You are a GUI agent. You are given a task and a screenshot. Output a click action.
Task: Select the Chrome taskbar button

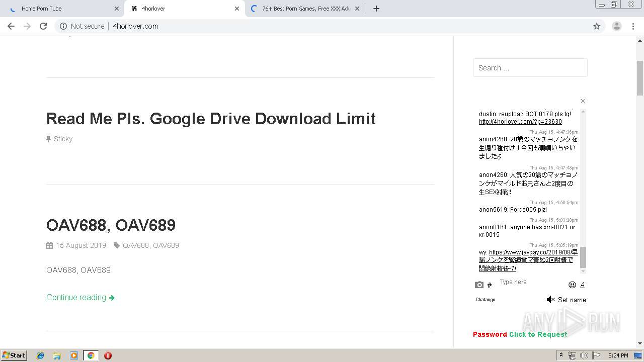tap(91, 355)
